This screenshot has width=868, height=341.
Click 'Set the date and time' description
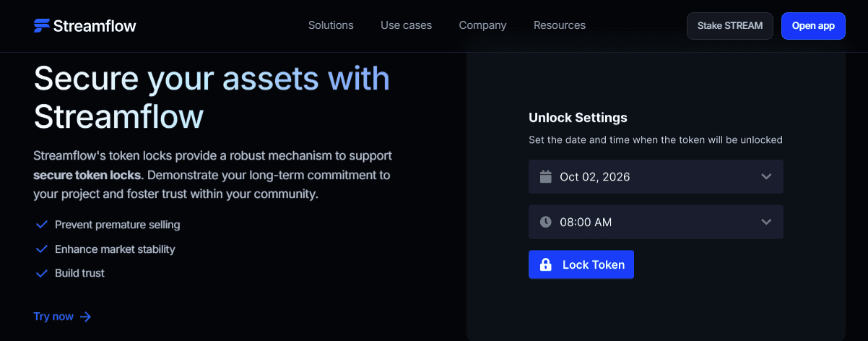[656, 139]
